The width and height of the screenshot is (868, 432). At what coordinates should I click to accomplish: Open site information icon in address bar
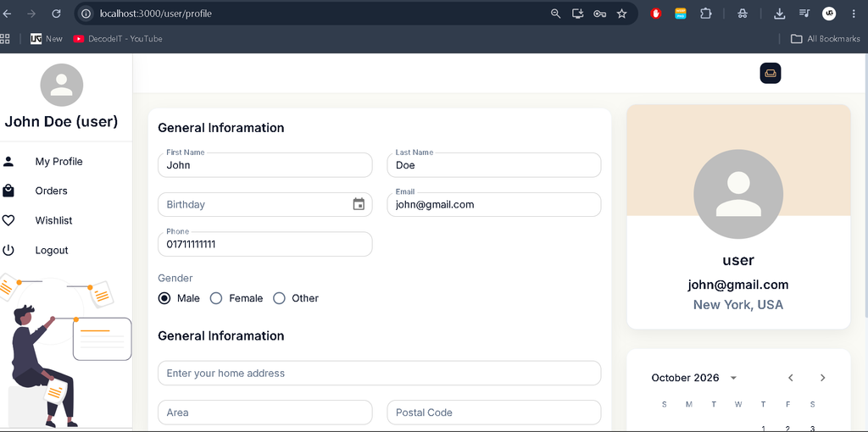(86, 14)
